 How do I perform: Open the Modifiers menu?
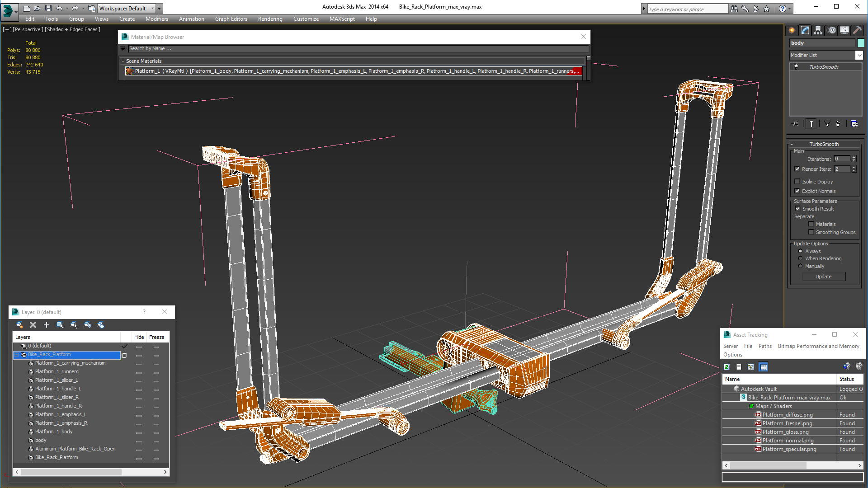[156, 19]
